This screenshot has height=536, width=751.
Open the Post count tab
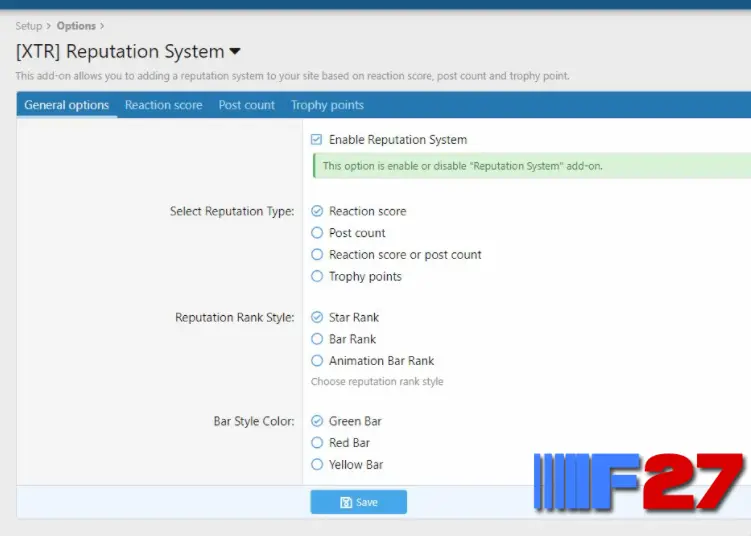coord(246,105)
